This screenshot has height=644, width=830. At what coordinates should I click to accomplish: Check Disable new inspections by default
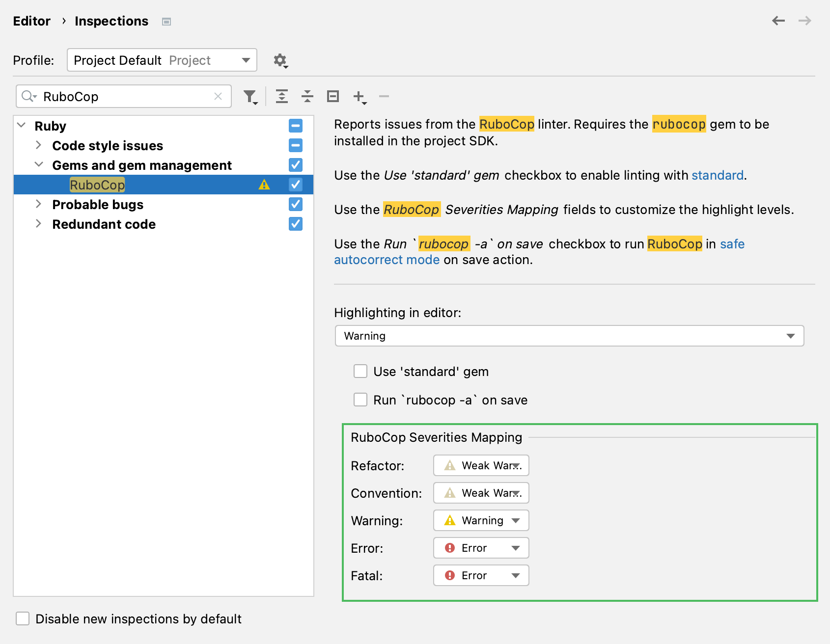23,618
